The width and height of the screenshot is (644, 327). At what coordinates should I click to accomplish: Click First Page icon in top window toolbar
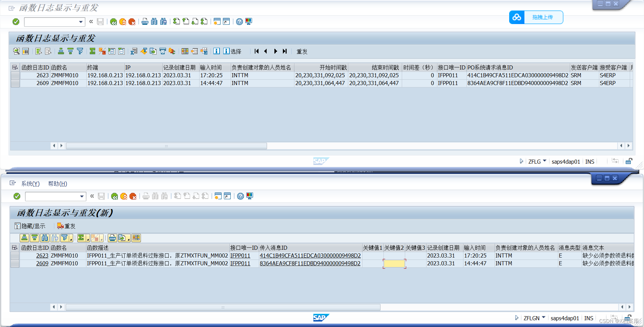click(176, 22)
